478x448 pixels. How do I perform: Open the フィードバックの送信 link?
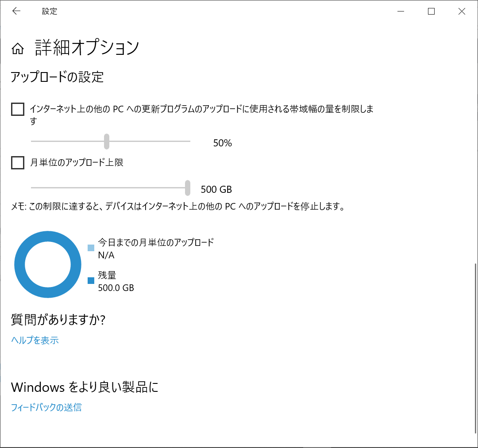(46, 407)
